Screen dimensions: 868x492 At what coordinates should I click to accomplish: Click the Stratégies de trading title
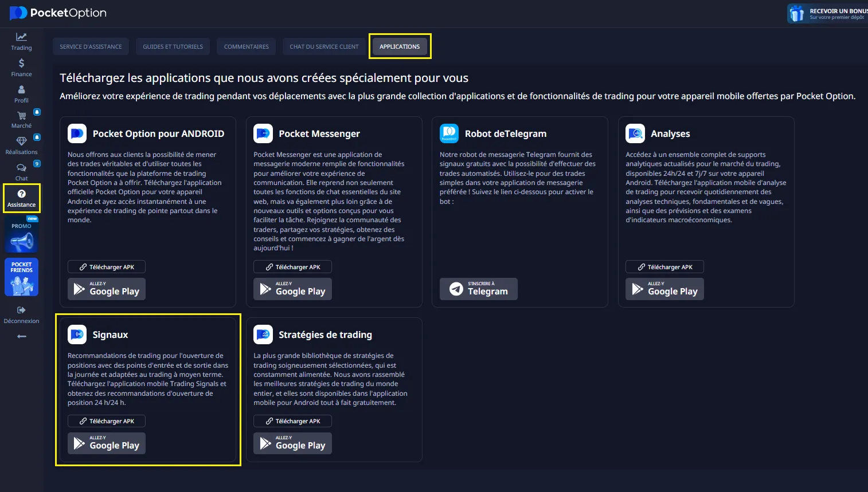tap(325, 335)
